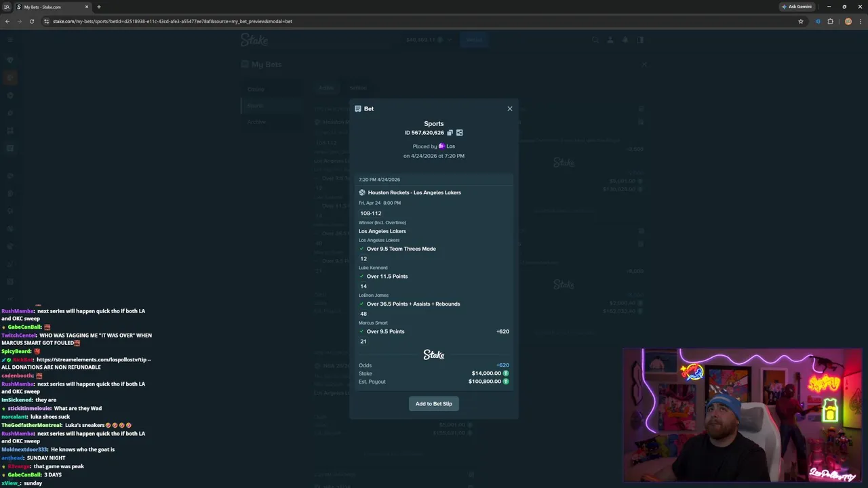
Task: Click Ask Gemini button
Action: coord(796,7)
